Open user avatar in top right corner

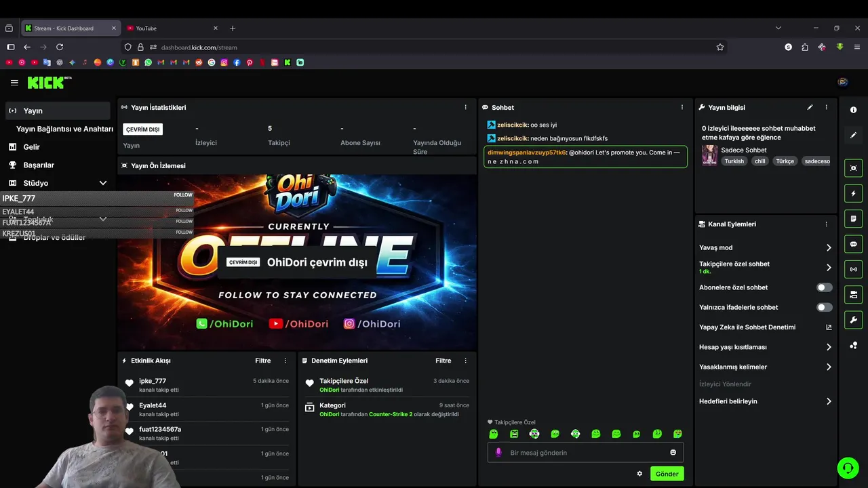[x=843, y=82]
